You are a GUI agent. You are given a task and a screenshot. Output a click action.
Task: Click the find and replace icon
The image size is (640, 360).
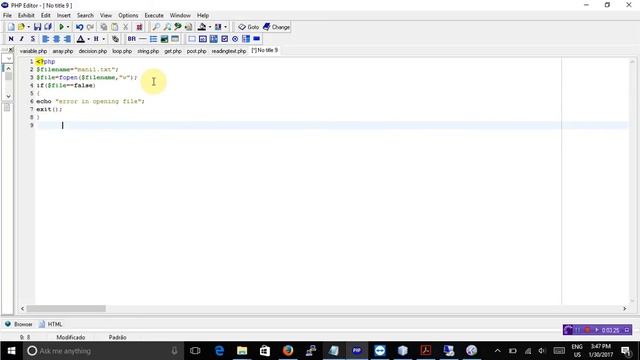178,27
